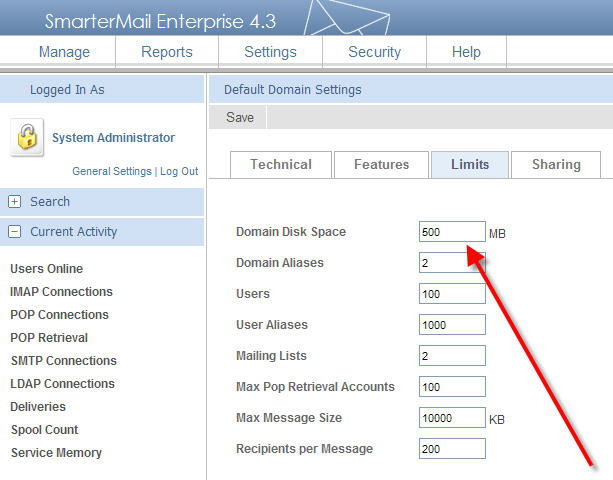Image resolution: width=613 pixels, height=480 pixels.
Task: Open SMTP Connections activity
Action: tap(64, 360)
